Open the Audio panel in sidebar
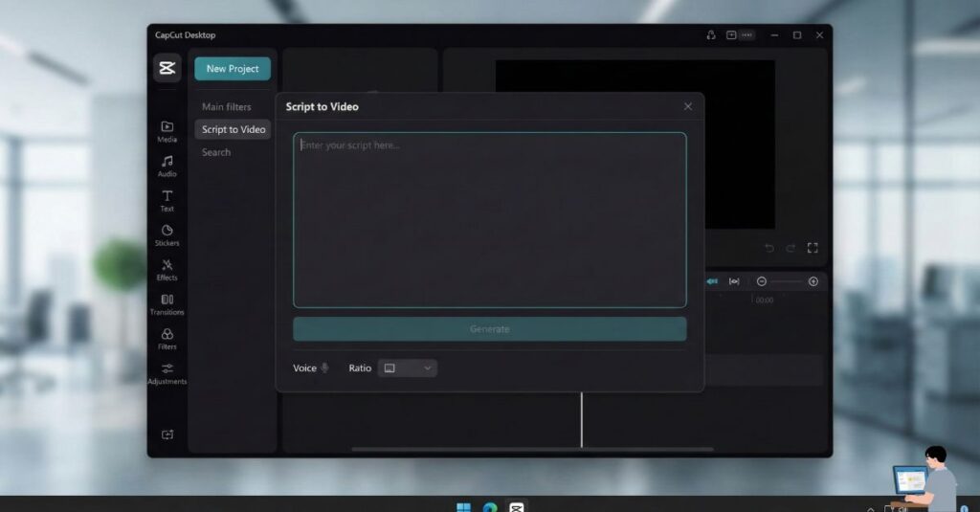The height and width of the screenshot is (512, 980). click(167, 166)
